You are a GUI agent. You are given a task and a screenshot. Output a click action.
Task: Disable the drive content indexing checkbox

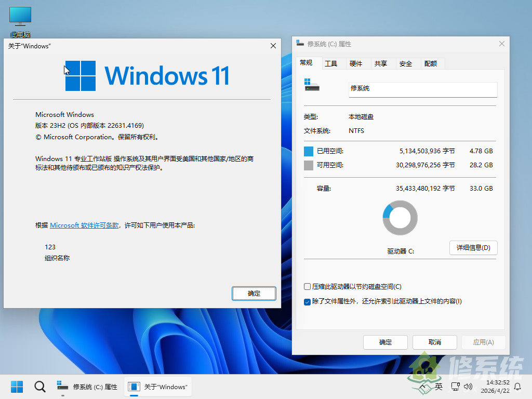[307, 301]
